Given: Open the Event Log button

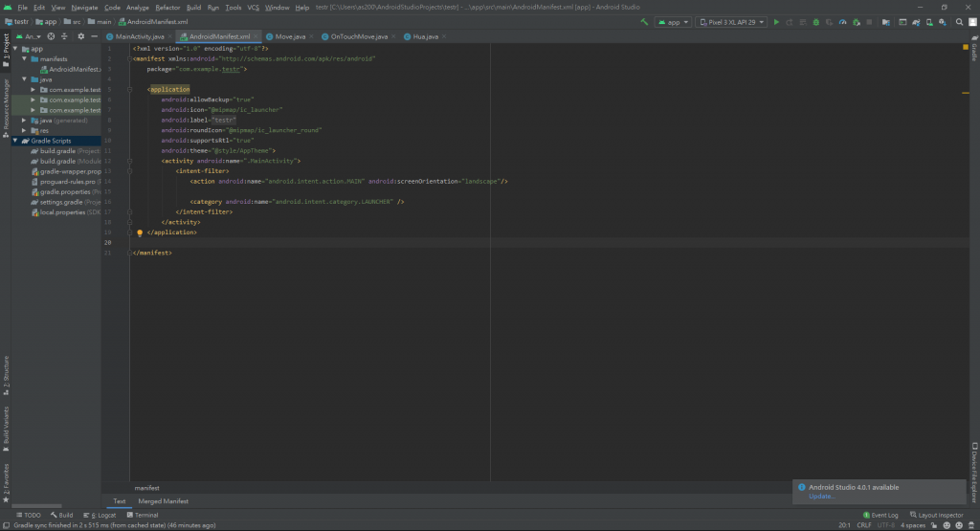Looking at the screenshot, I should tap(880, 515).
